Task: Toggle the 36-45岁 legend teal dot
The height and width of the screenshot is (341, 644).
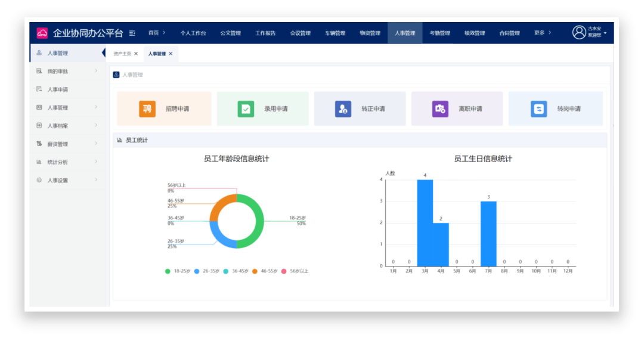Action: 226,272
